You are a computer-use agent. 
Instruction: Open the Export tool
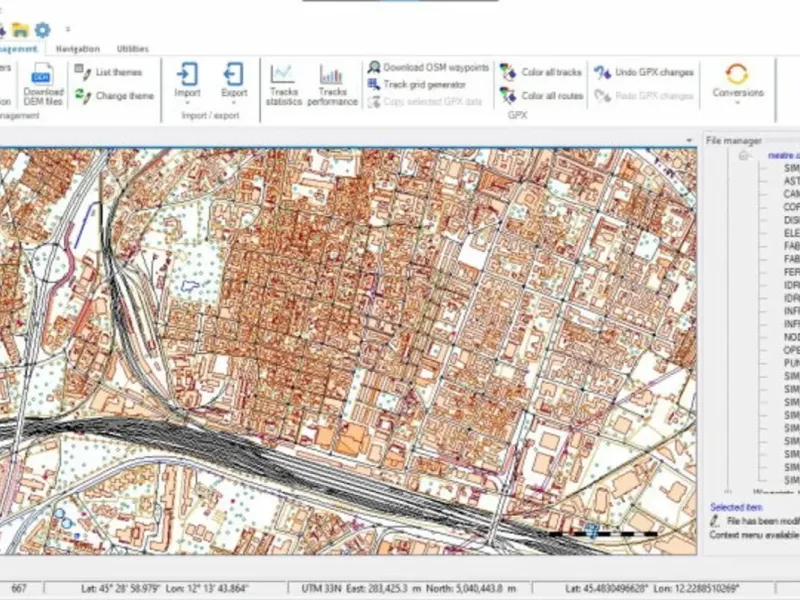(x=234, y=82)
